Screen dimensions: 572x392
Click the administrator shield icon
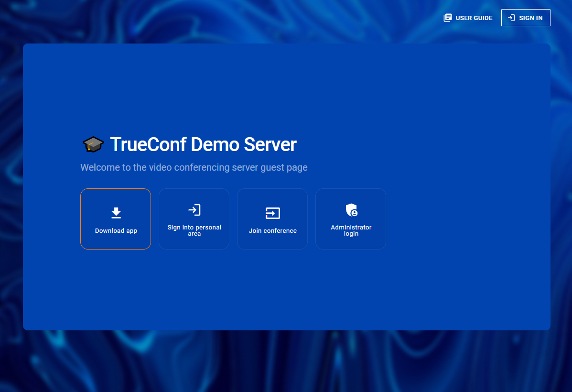coord(351,210)
